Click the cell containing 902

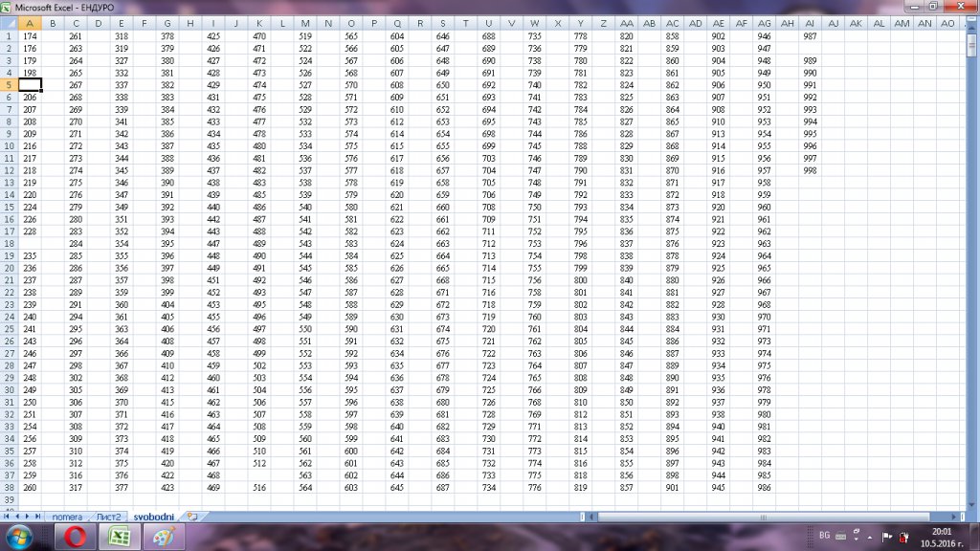pos(718,36)
